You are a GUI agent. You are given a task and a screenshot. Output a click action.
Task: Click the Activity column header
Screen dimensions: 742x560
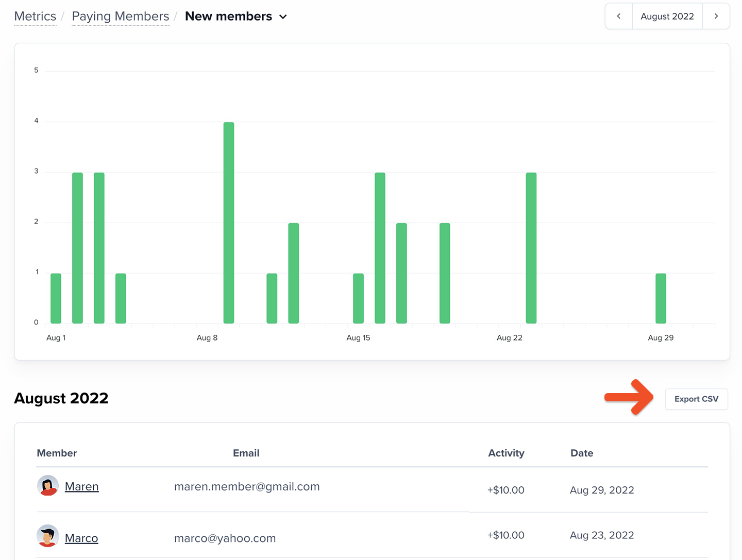[x=506, y=453]
